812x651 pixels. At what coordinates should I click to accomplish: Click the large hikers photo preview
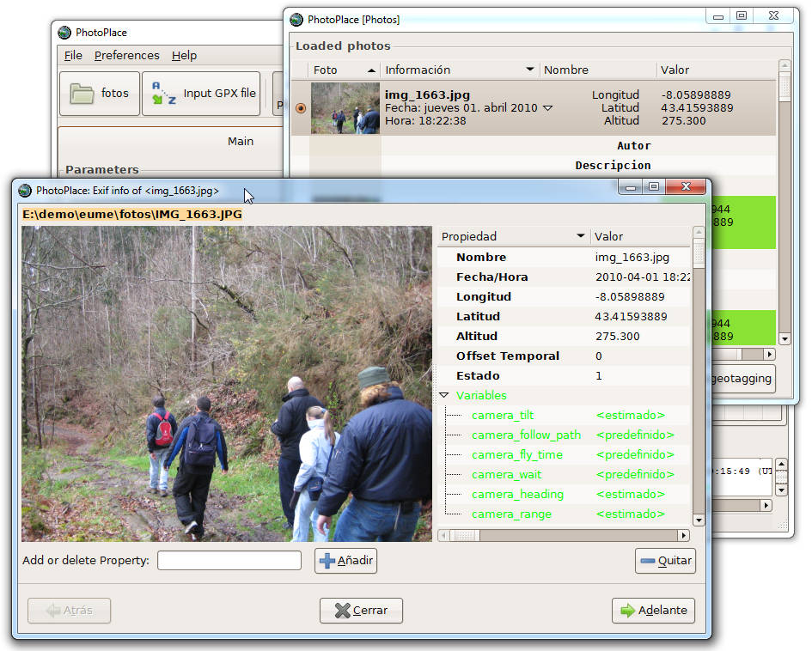coord(227,384)
